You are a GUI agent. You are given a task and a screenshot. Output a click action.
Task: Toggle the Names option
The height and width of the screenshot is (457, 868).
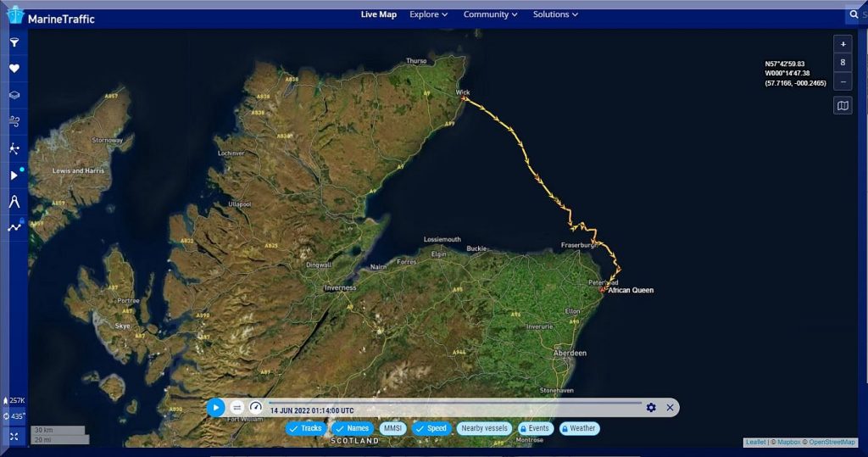352,429
